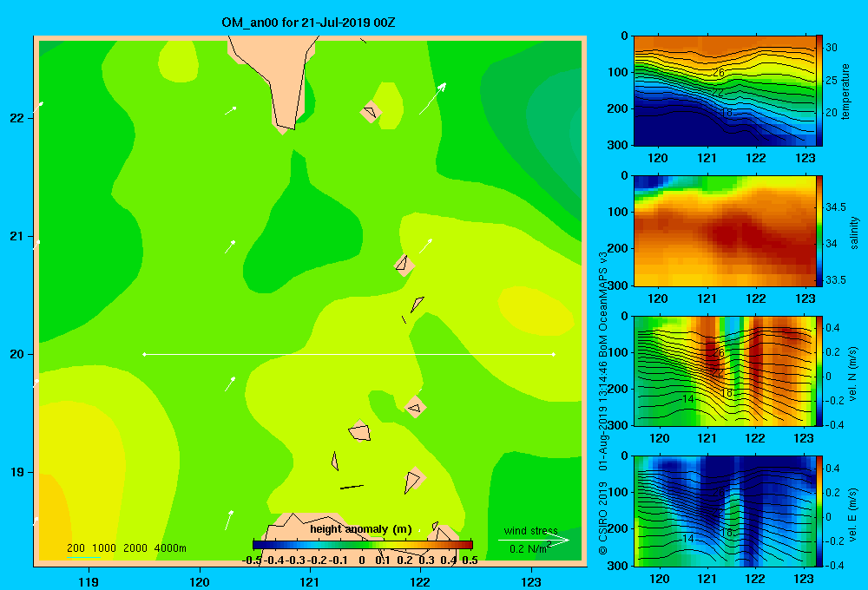Click the 'height anomaly (m)' label
Viewport: 868px width, 590px height.
click(361, 529)
